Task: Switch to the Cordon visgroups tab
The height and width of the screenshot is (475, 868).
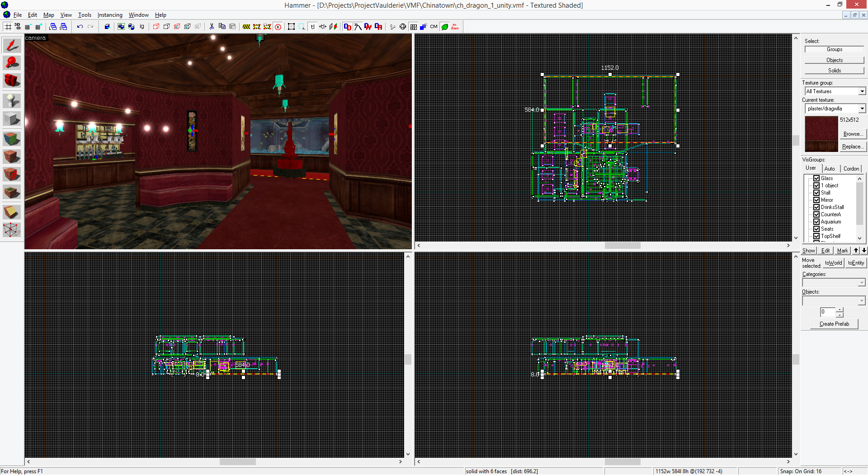Action: pos(851,169)
